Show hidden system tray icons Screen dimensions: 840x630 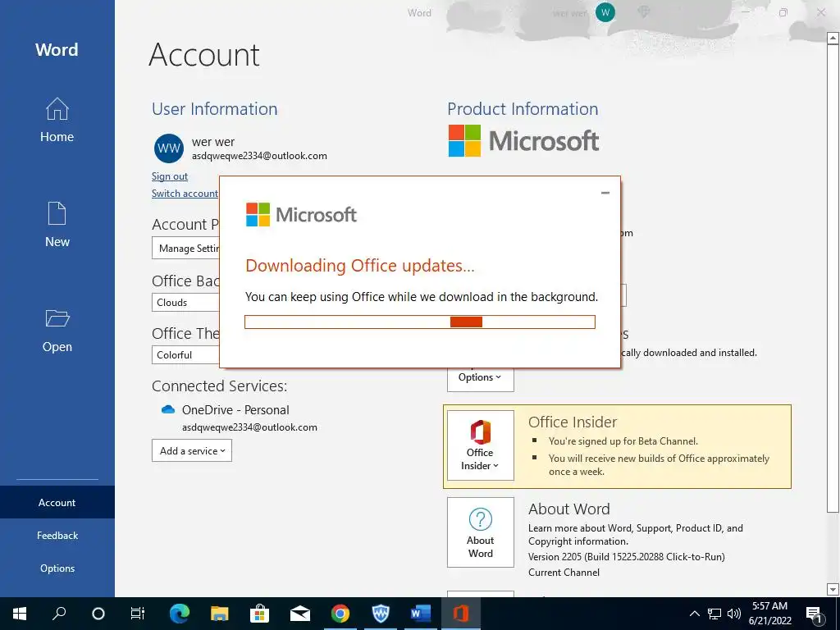click(694, 614)
